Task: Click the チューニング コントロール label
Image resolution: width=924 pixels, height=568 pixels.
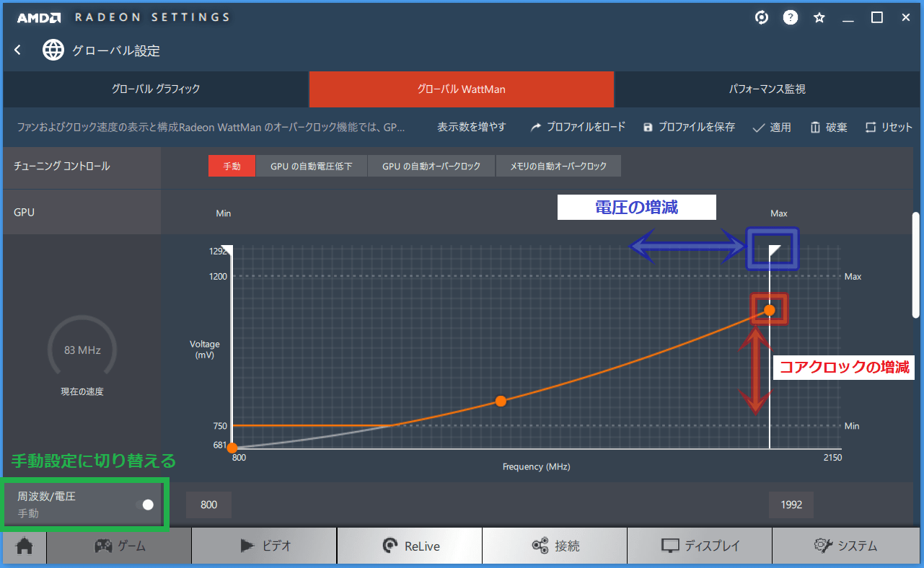Action: click(62, 166)
